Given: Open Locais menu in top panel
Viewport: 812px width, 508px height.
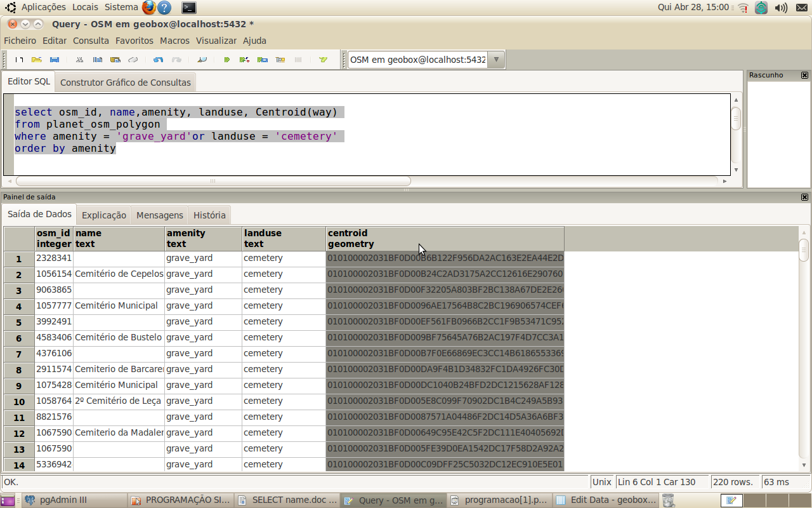Looking at the screenshot, I should coord(85,7).
